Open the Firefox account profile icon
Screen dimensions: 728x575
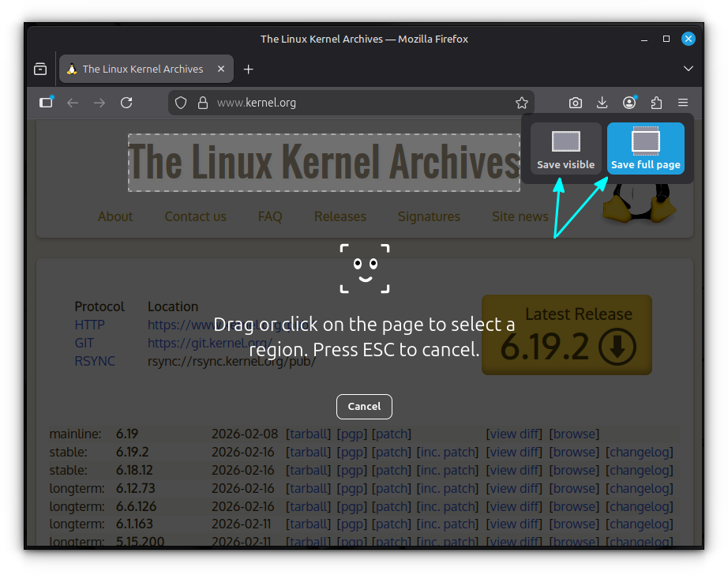[x=629, y=103]
